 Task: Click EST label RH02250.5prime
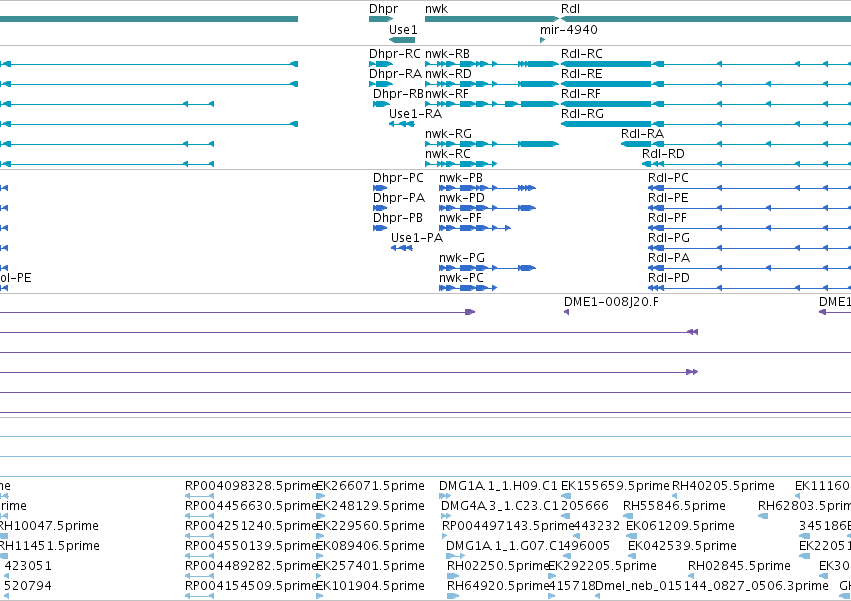tap(498, 567)
